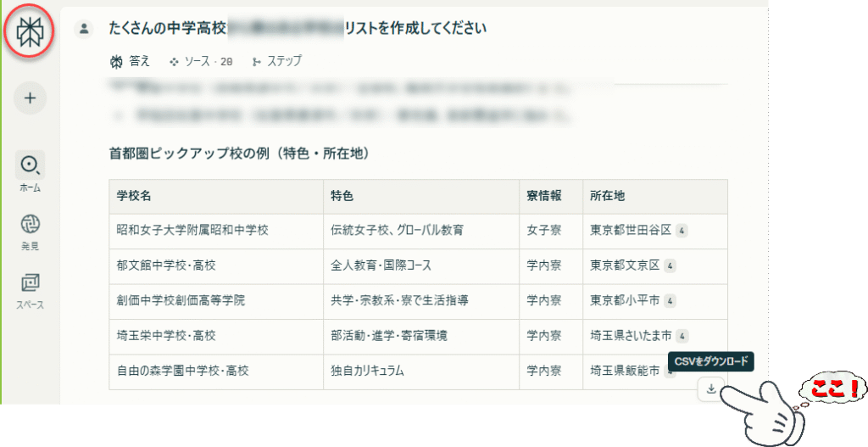
Task: Click the CSV download icon button
Action: 711,388
